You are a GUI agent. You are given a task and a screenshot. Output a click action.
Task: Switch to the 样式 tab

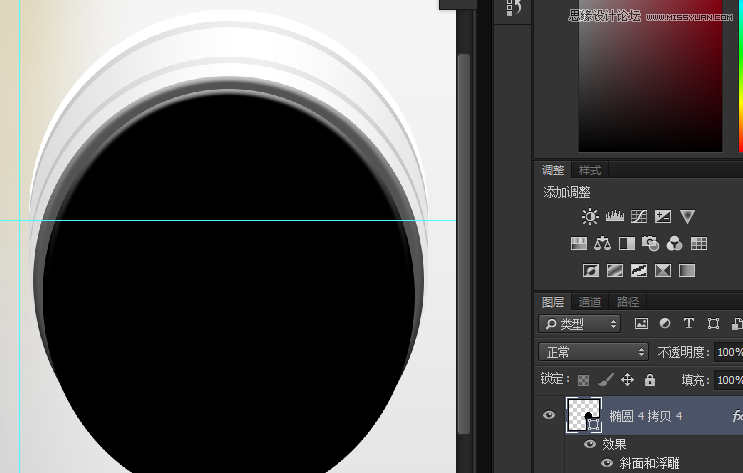coord(590,170)
